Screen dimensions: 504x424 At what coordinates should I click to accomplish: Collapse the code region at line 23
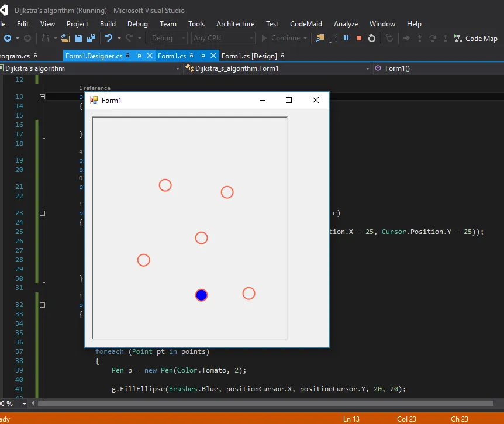pyautogui.click(x=42, y=213)
